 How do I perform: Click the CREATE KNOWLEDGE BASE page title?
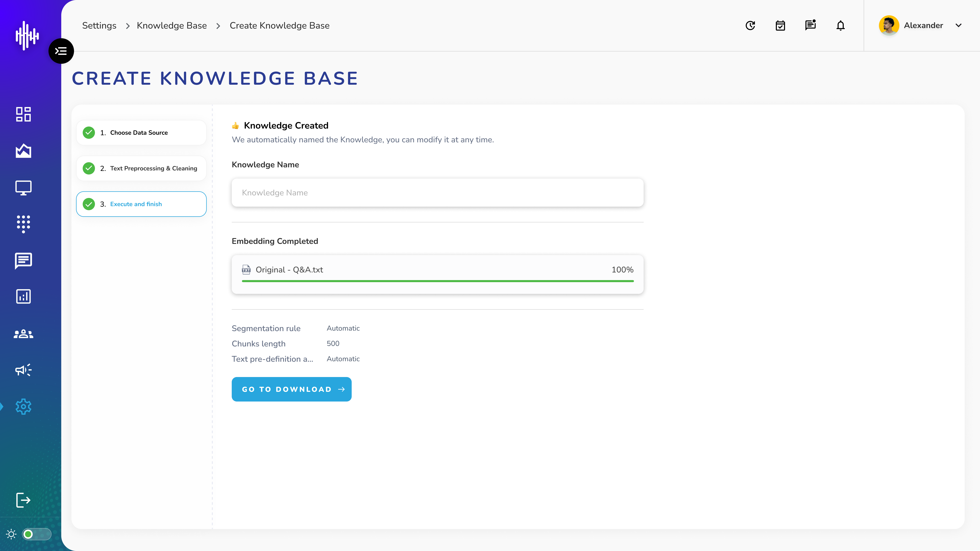(x=215, y=79)
